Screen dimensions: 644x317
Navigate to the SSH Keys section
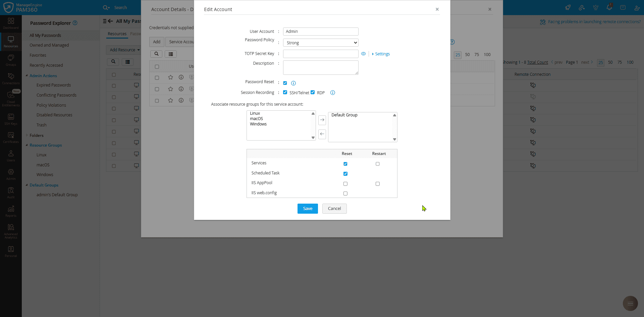(11, 119)
